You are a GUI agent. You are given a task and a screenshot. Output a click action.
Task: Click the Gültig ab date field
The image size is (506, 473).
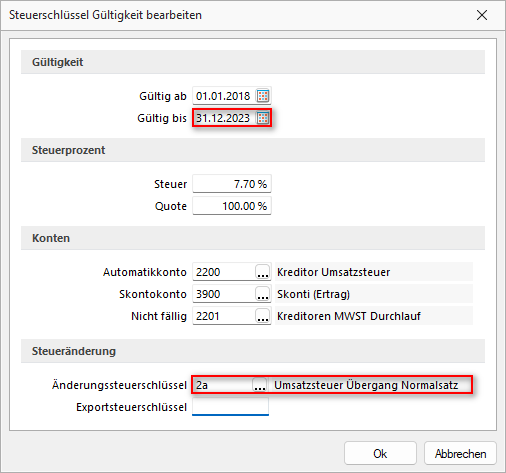224,96
